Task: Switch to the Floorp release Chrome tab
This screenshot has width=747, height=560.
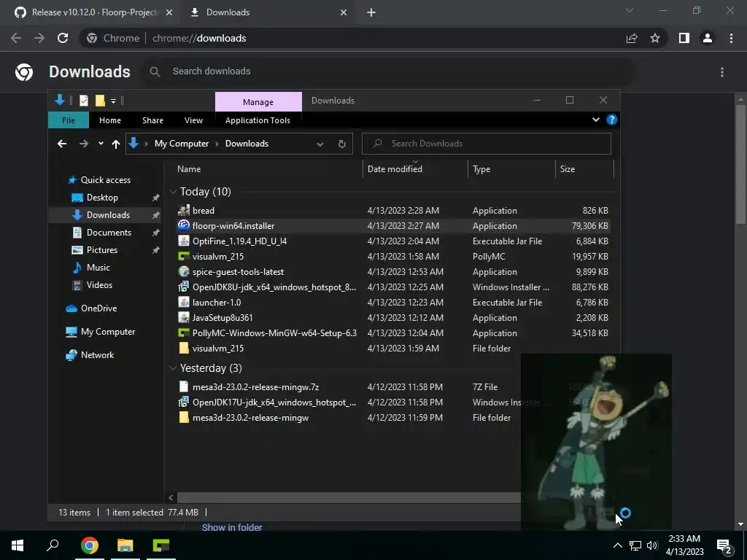Action: 94,12
